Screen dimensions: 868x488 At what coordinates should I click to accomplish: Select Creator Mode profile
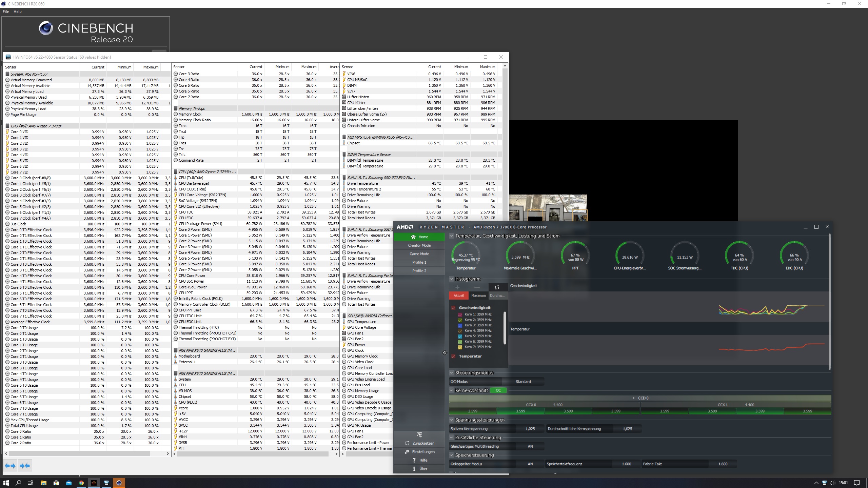(x=419, y=245)
